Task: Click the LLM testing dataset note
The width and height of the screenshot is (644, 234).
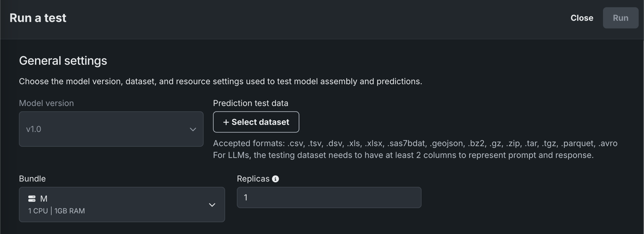Action: tap(403, 155)
